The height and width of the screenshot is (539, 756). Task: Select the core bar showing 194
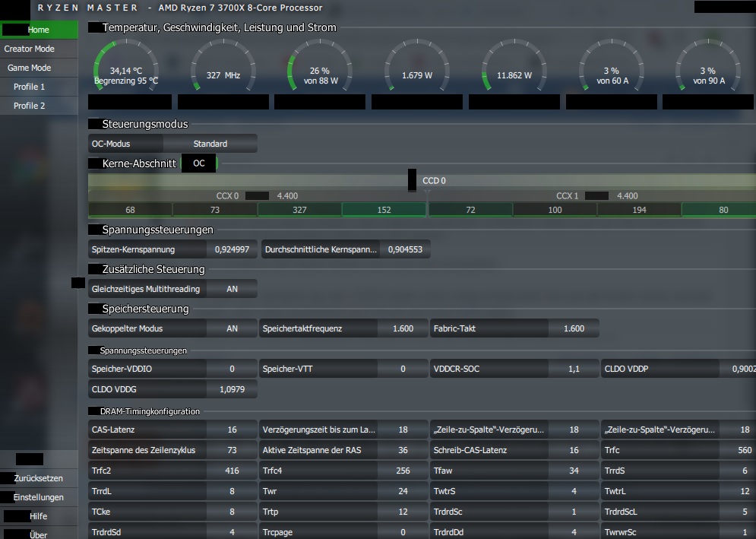[x=639, y=210]
